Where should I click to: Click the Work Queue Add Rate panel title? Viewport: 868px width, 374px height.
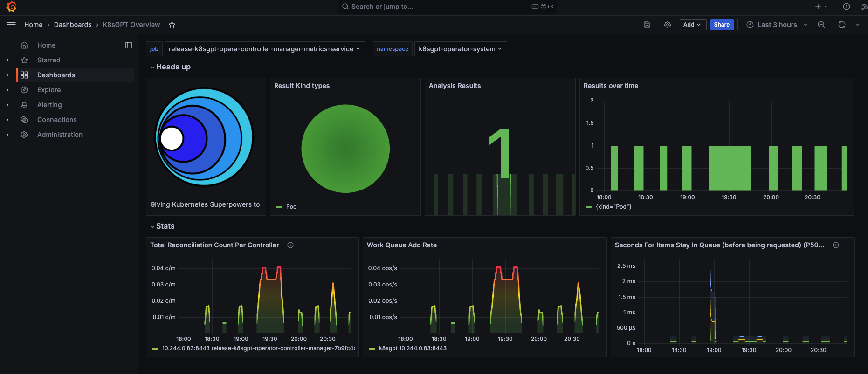(x=402, y=245)
